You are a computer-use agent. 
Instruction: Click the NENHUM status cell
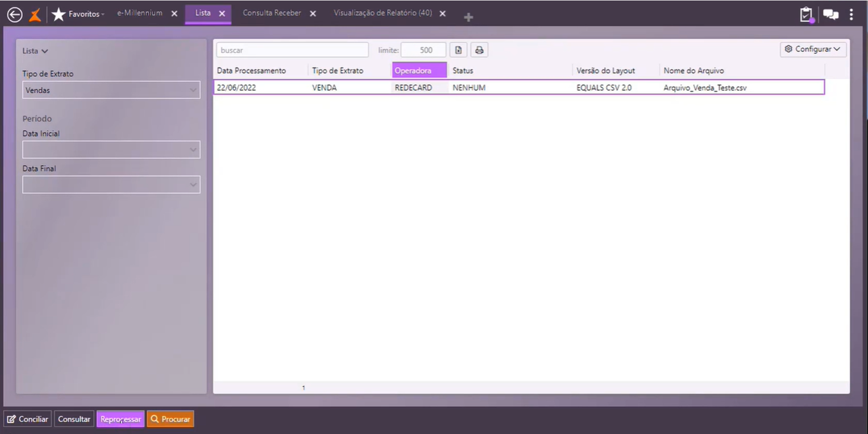pos(469,88)
